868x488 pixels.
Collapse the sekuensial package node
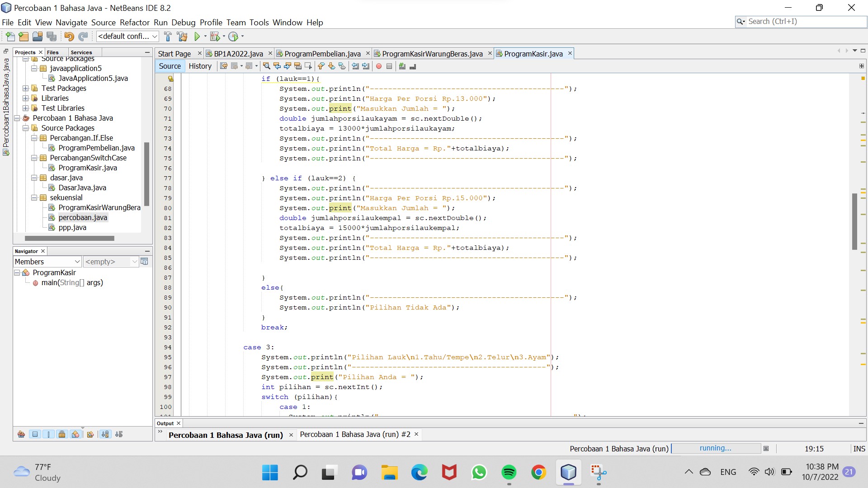coord(34,198)
